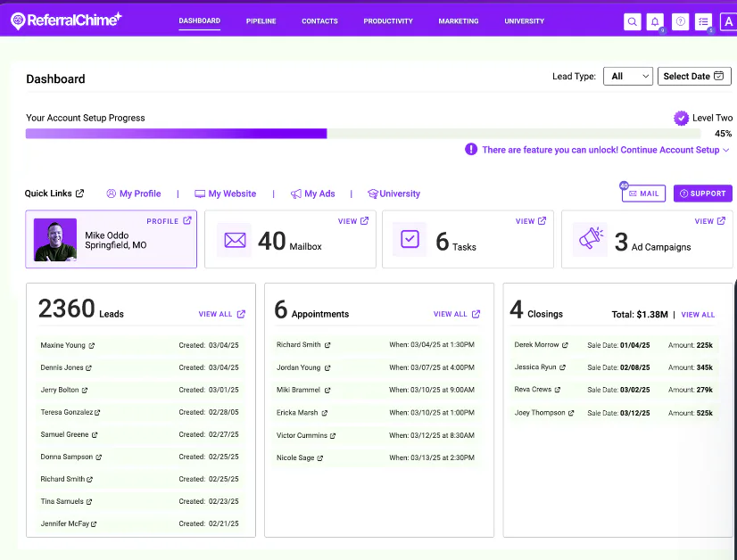Open the notifications bell icon
737x560 pixels.
(x=655, y=21)
